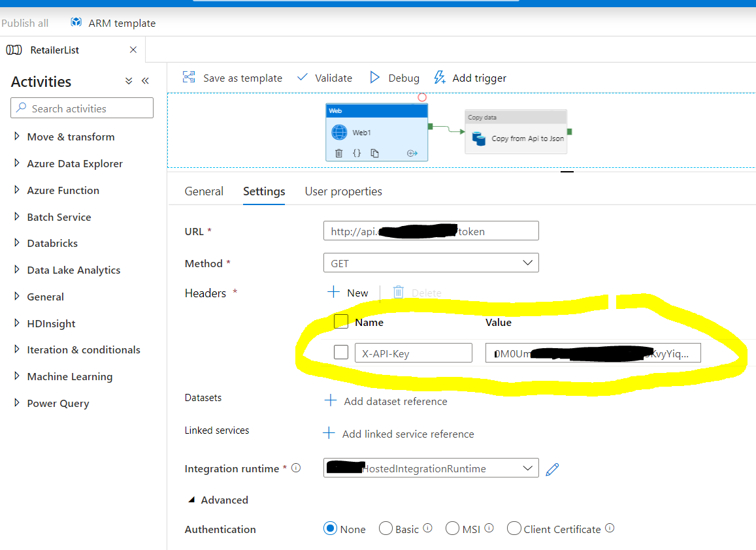This screenshot has width=756, height=550.
Task: Click the plus icon next to New header
Action: pos(333,291)
